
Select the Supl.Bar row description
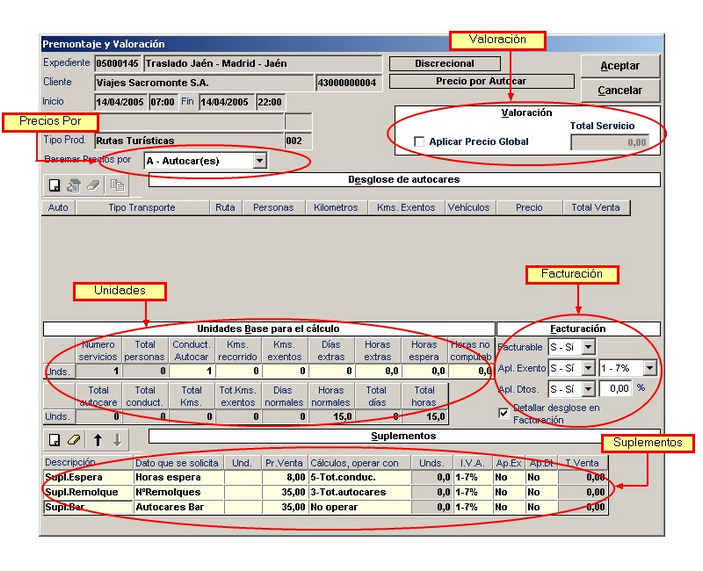click(88, 507)
